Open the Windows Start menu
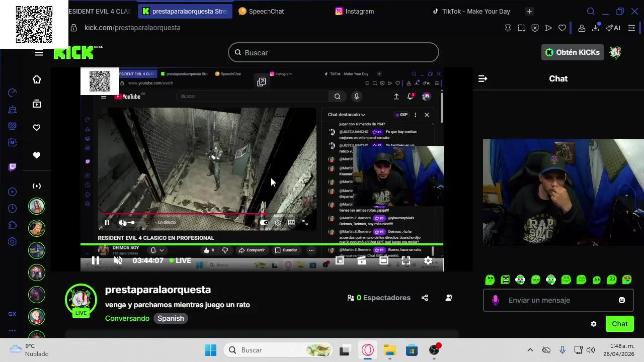644x362 pixels. click(211, 350)
